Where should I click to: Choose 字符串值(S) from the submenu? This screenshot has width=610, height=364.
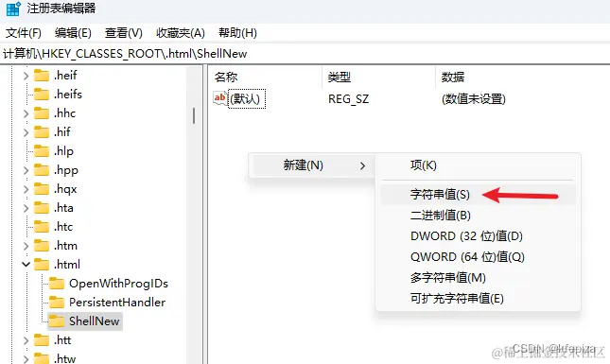click(x=478, y=195)
